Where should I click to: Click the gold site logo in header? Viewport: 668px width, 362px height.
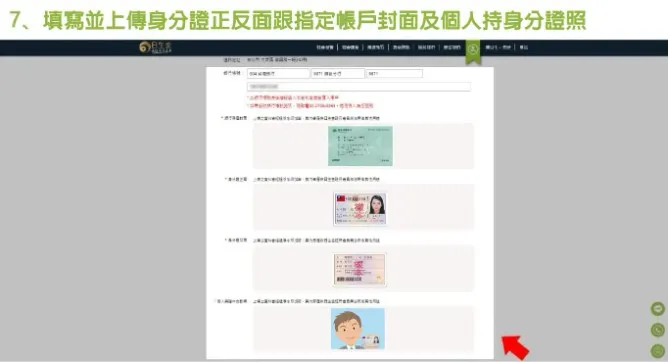[x=155, y=47]
